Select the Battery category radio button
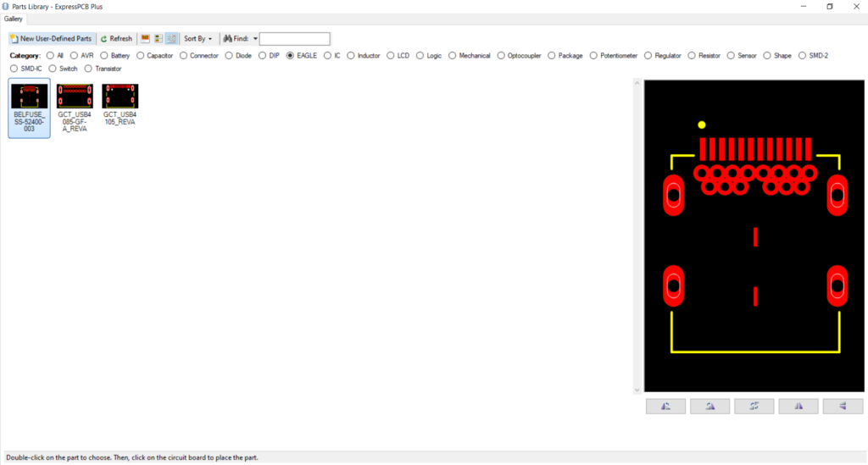 104,56
